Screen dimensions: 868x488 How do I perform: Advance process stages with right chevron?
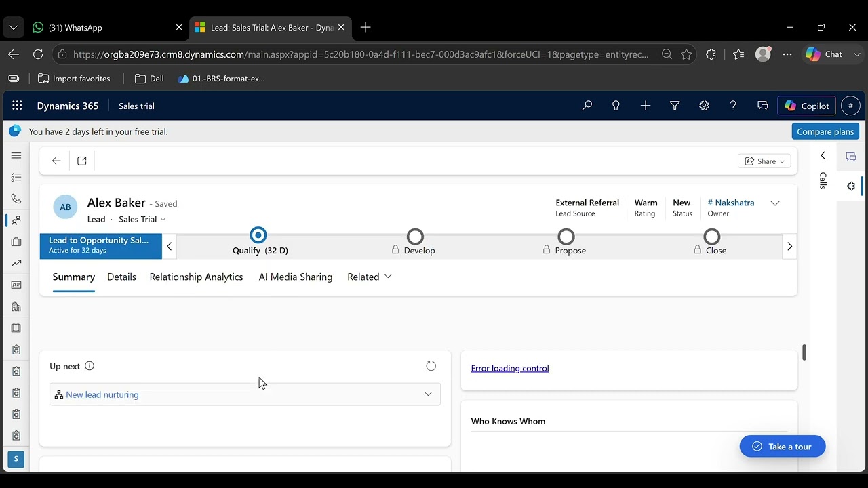tap(789, 246)
